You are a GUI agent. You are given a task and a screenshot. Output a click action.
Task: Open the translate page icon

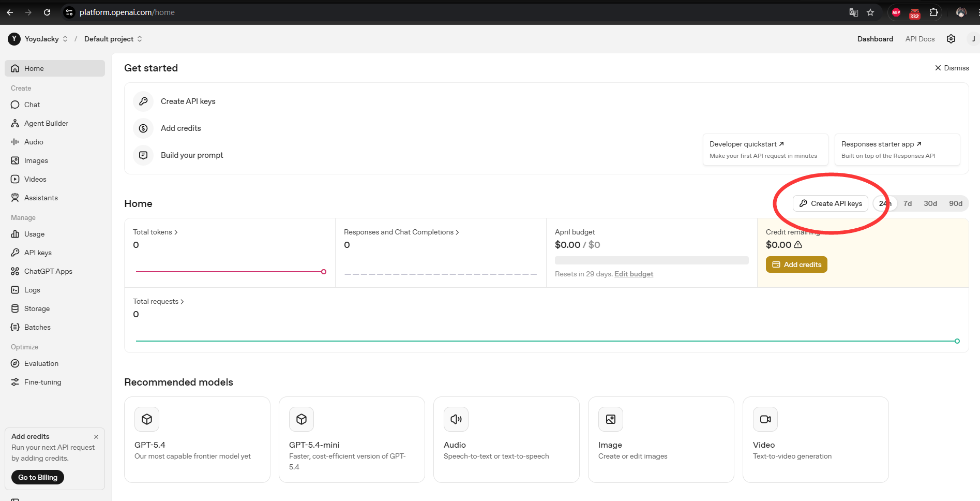tap(854, 12)
